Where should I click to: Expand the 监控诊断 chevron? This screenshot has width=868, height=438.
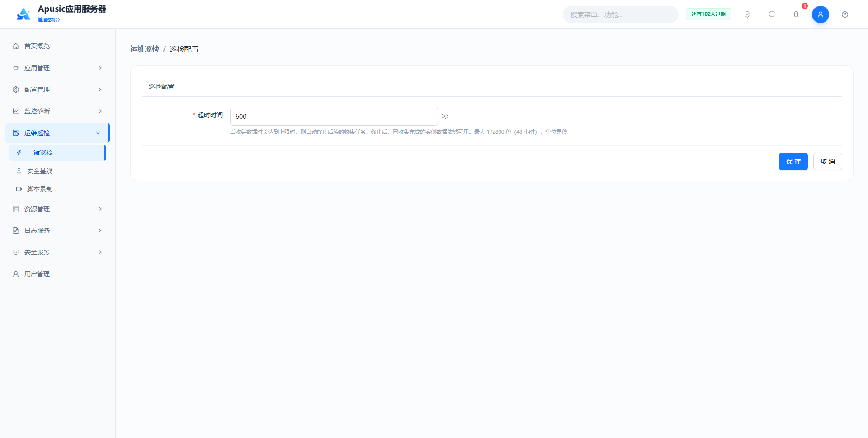[100, 111]
